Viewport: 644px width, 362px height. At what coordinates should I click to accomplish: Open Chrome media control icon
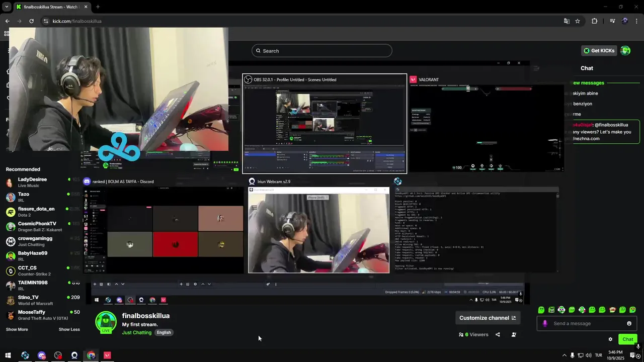612,21
